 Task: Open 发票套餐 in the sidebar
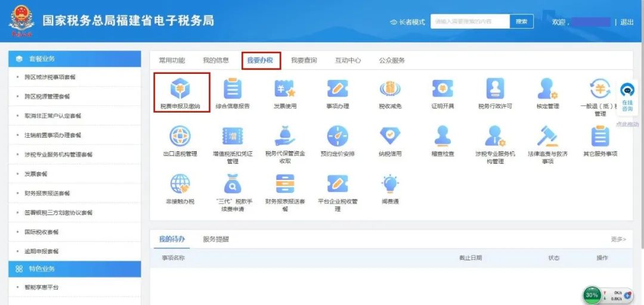coord(36,174)
